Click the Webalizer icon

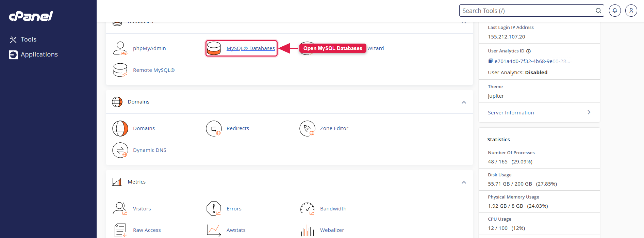(x=308, y=230)
